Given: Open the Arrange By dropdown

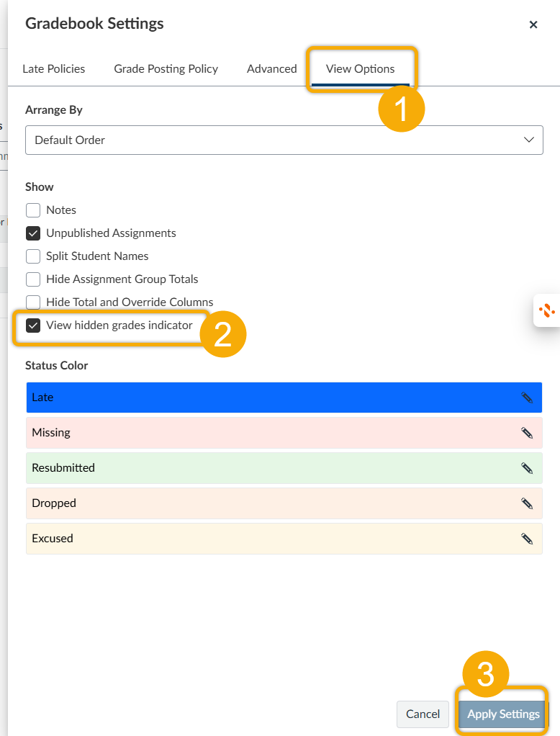Looking at the screenshot, I should click(284, 140).
